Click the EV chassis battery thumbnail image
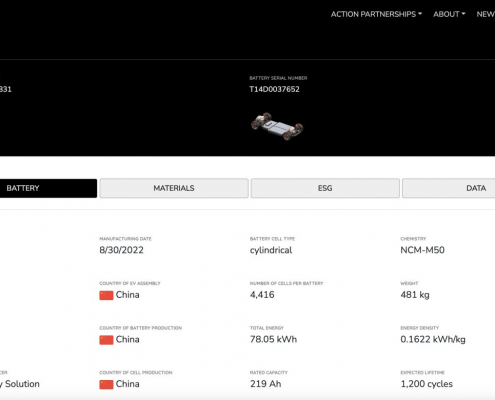The image size is (495, 400). [x=277, y=126]
